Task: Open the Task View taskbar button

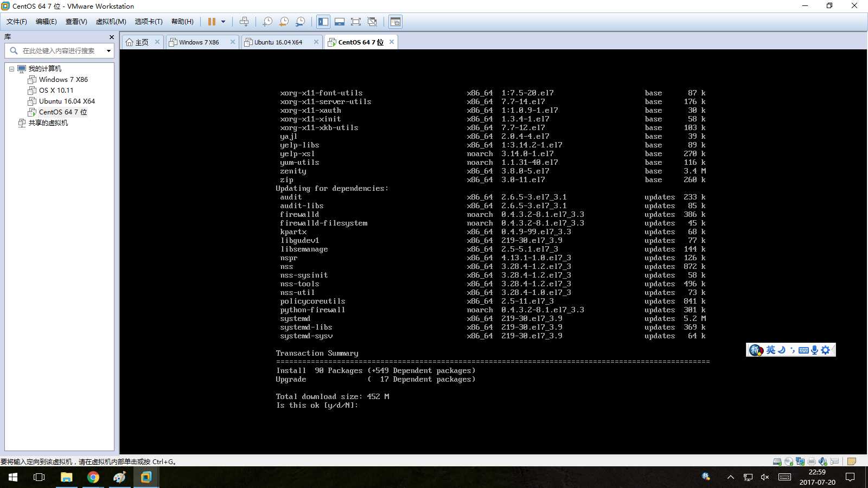Action: [x=39, y=477]
